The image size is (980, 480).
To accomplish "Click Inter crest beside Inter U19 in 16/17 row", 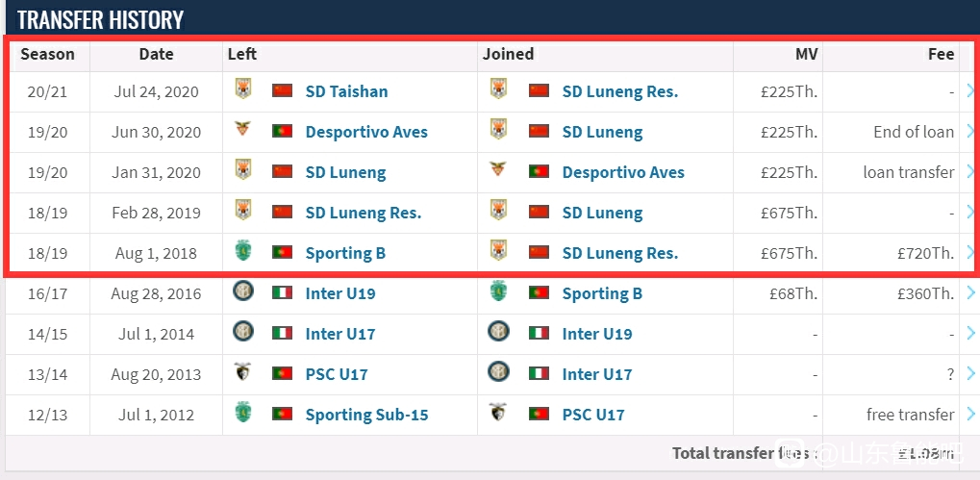I will pos(242,291).
